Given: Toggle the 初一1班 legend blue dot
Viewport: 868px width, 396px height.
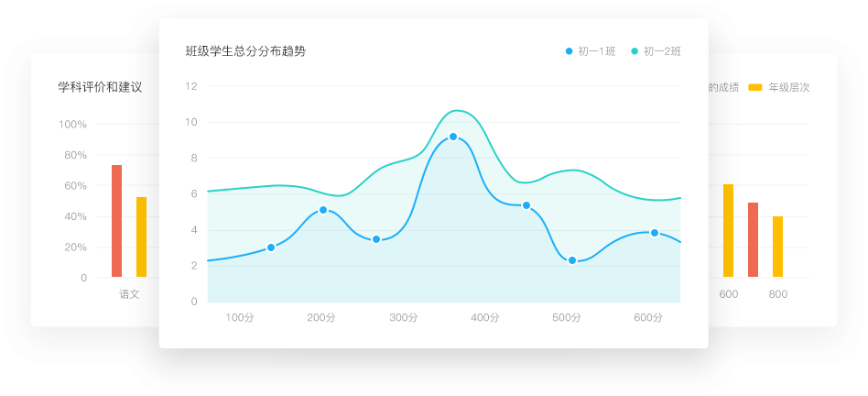Looking at the screenshot, I should [570, 51].
